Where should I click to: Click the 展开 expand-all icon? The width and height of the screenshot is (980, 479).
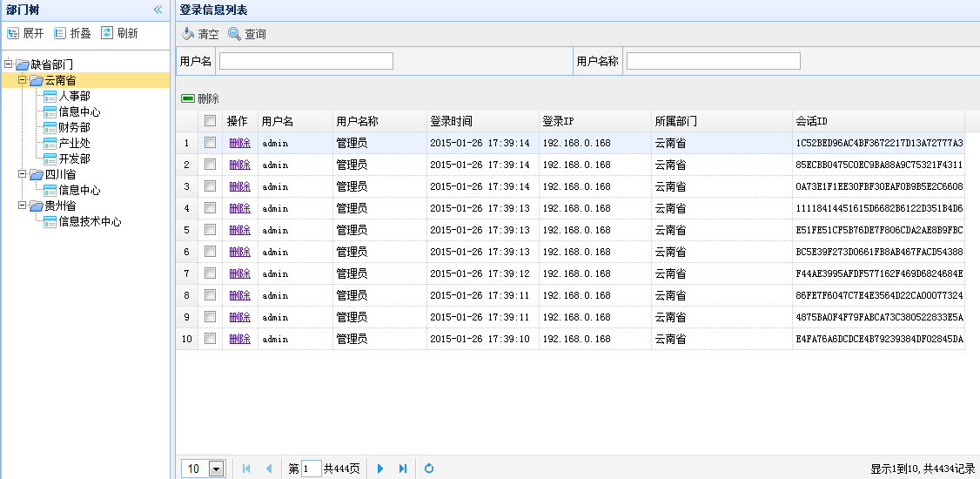pos(12,33)
